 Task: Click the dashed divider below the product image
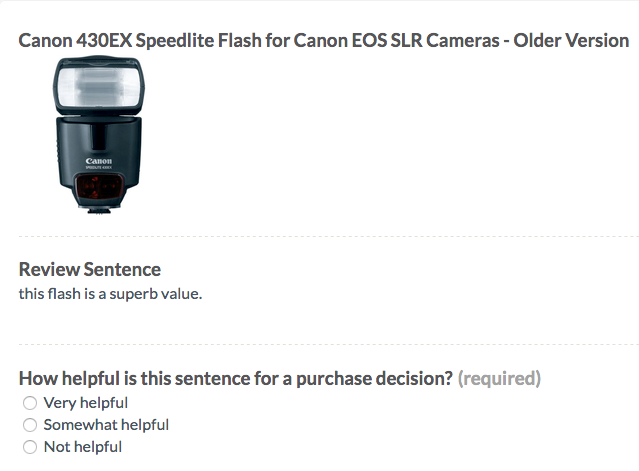point(320,237)
